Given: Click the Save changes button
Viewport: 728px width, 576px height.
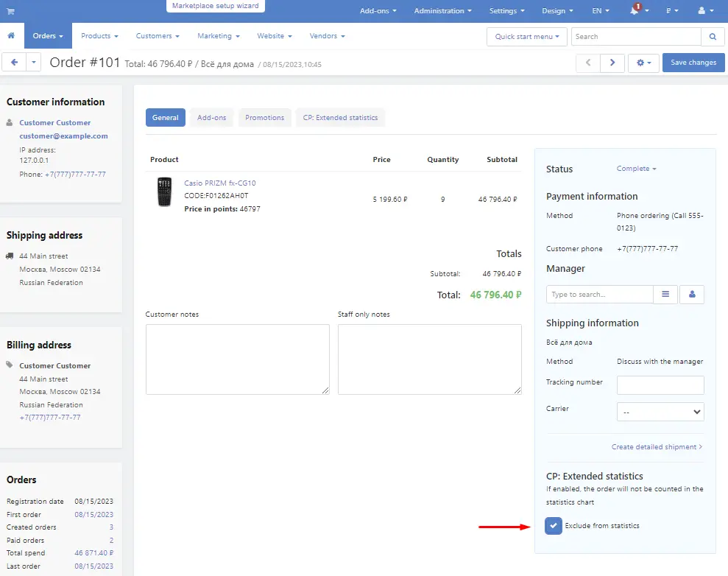Looking at the screenshot, I should coord(693,63).
